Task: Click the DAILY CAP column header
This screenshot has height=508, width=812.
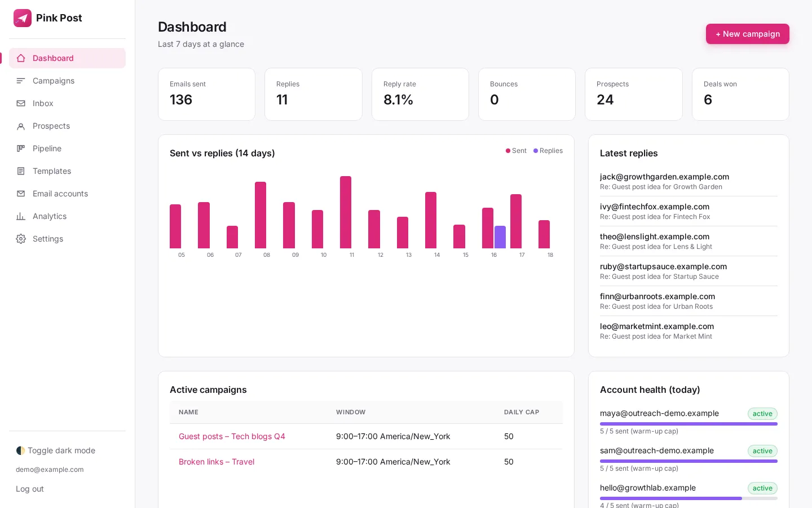Action: tap(522, 412)
